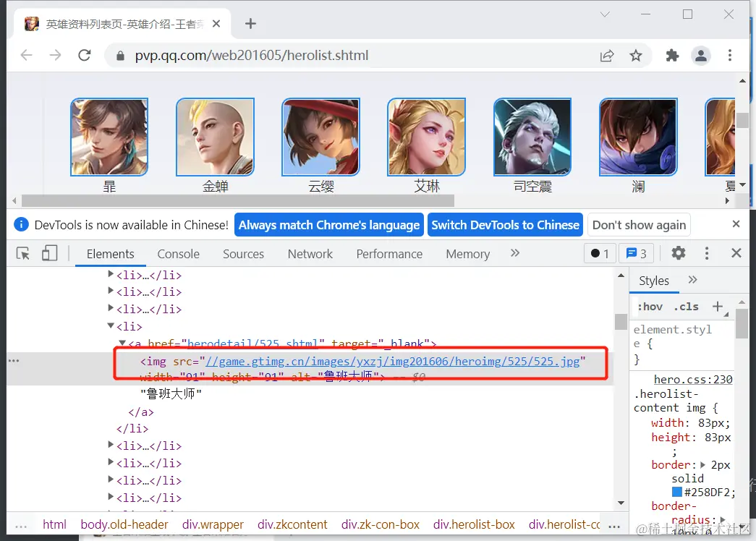Switch to the Console tab

pyautogui.click(x=179, y=254)
